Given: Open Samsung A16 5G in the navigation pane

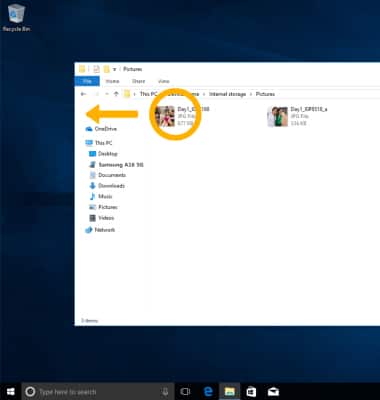Looking at the screenshot, I should click(x=121, y=165).
